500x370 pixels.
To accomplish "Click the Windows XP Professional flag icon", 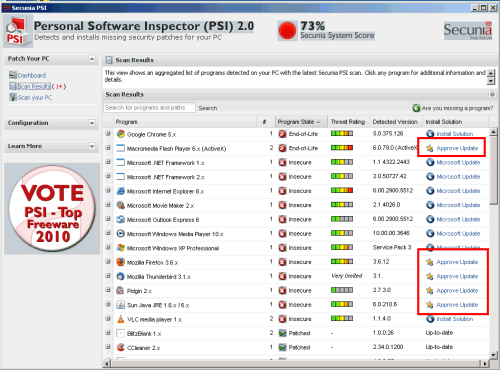I will coord(120,248).
